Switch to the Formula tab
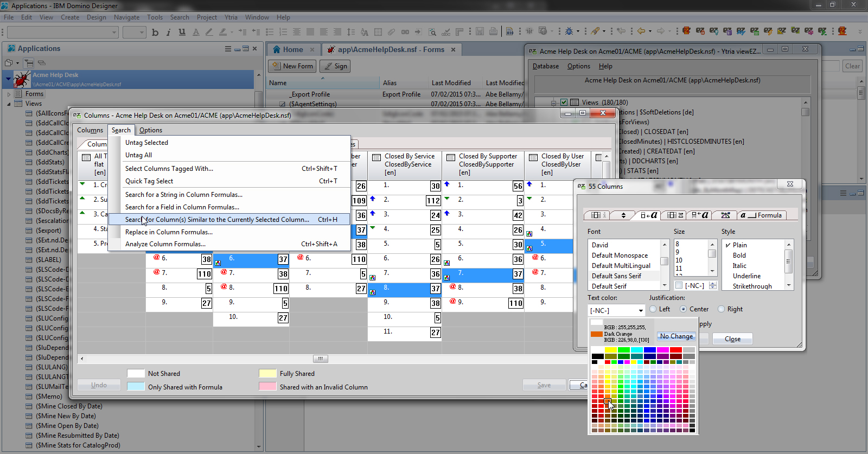The width and height of the screenshot is (868, 454). pos(762,215)
